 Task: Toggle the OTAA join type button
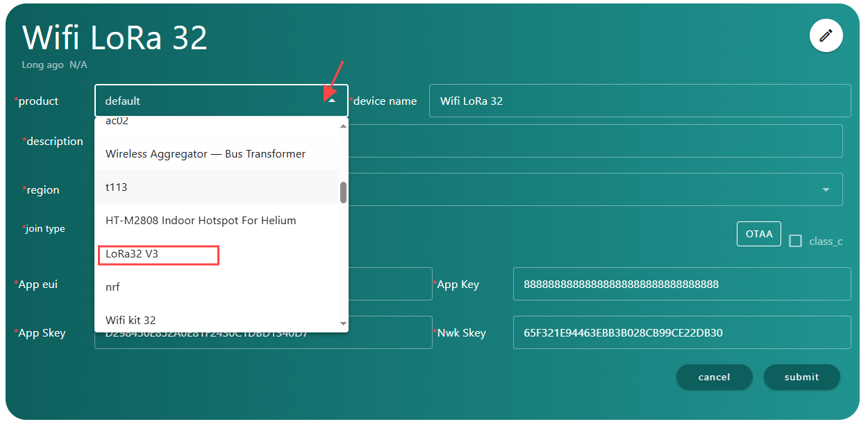tap(759, 234)
